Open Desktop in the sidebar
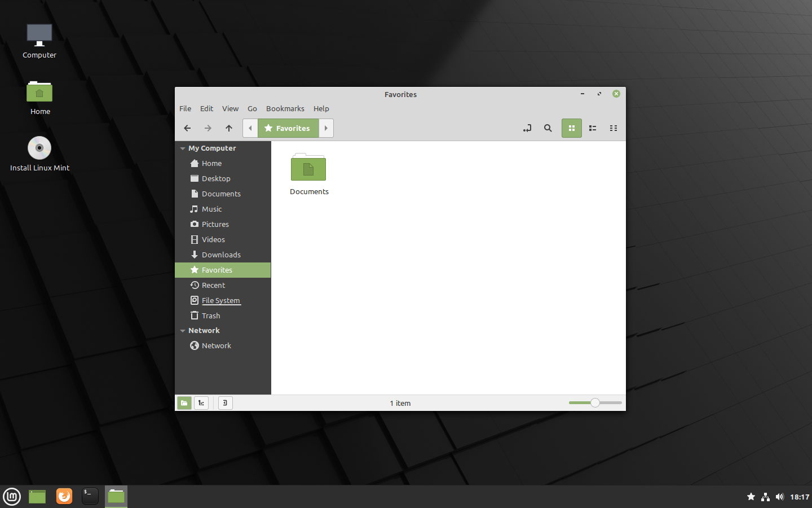 tap(223, 178)
